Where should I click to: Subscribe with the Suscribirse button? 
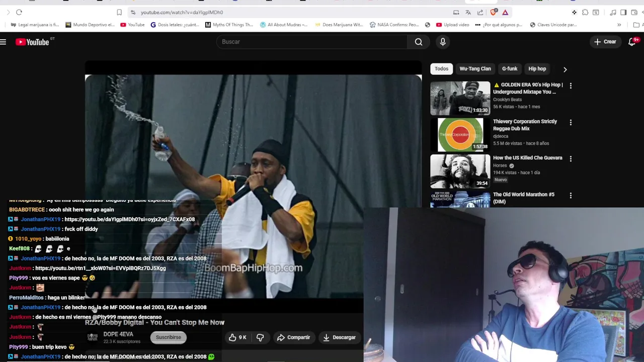pyautogui.click(x=168, y=337)
